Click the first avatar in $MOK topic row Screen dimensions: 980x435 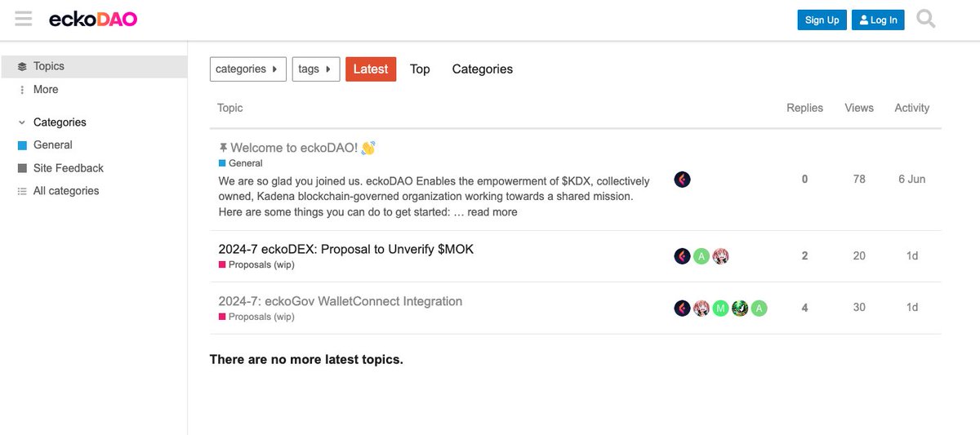pos(683,256)
